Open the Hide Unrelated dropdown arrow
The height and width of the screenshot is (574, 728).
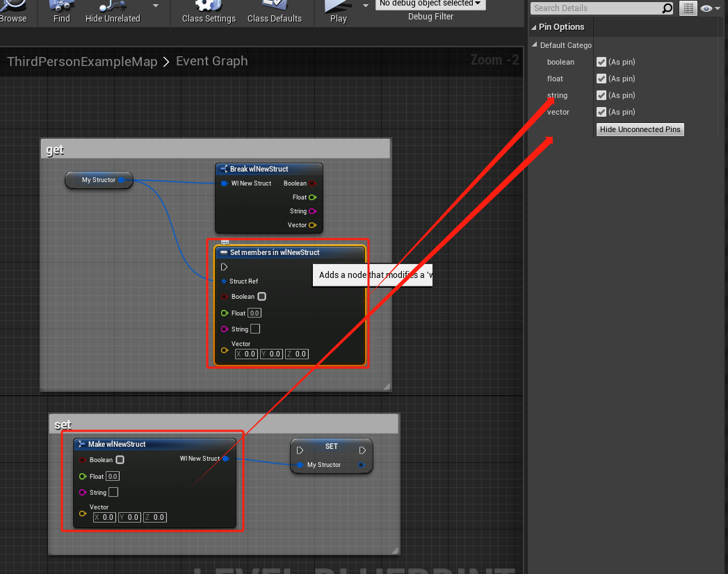pyautogui.click(x=156, y=6)
